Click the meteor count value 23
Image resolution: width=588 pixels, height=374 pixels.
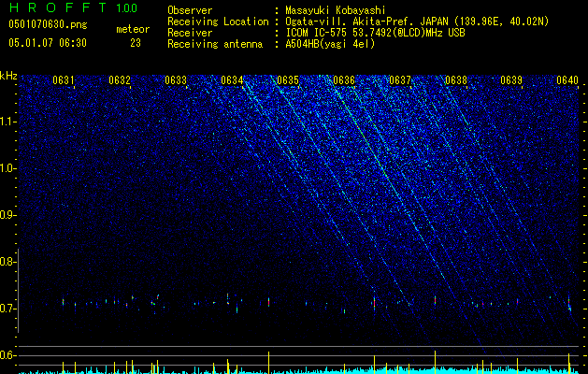click(x=136, y=43)
